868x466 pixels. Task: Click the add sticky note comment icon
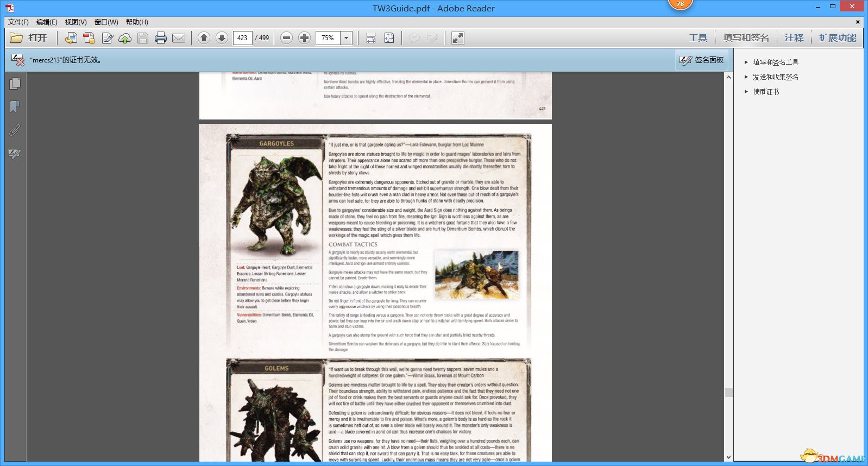pyautogui.click(x=414, y=38)
